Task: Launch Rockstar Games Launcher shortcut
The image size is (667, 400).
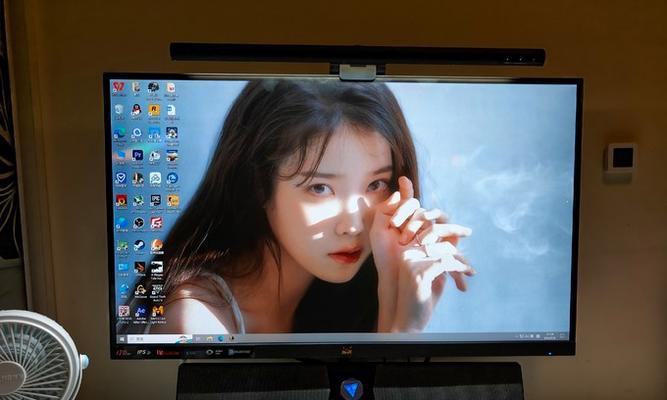Action: [154, 110]
